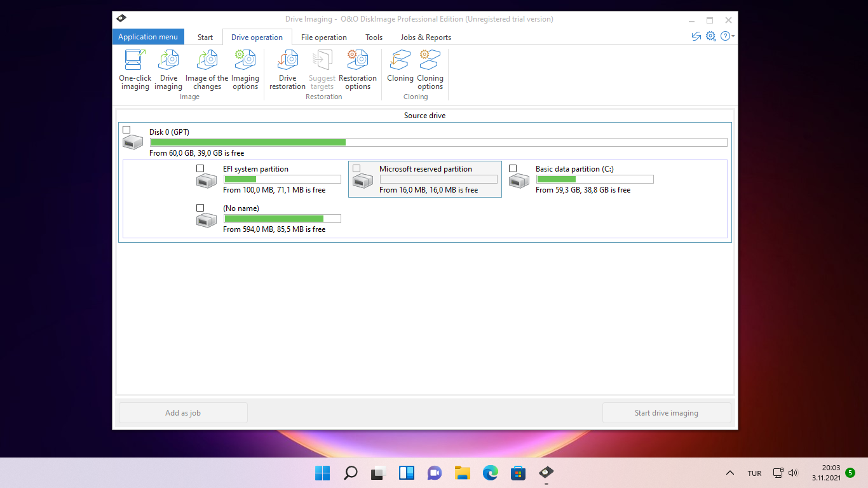868x488 pixels.
Task: Click the TUR language indicator
Action: (x=754, y=473)
